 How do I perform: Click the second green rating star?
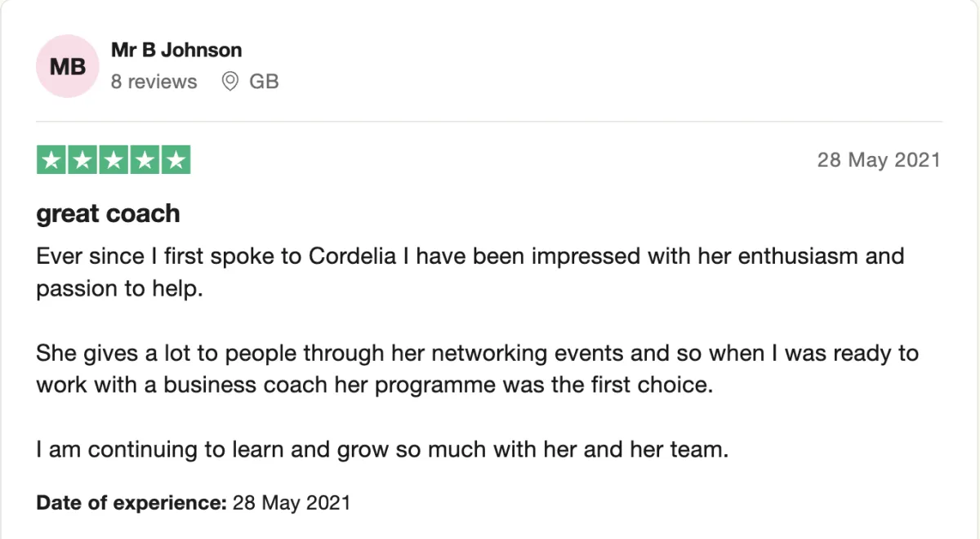82,160
